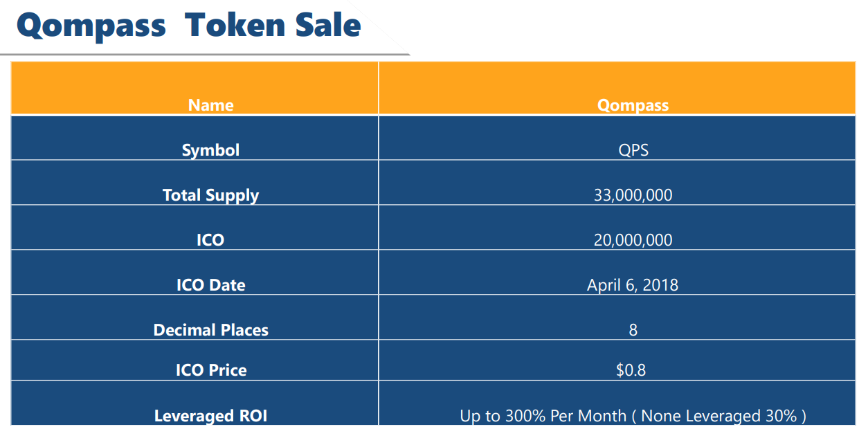The image size is (868, 438).
Task: Select the 20,000,000 ICO value
Action: [x=633, y=240]
